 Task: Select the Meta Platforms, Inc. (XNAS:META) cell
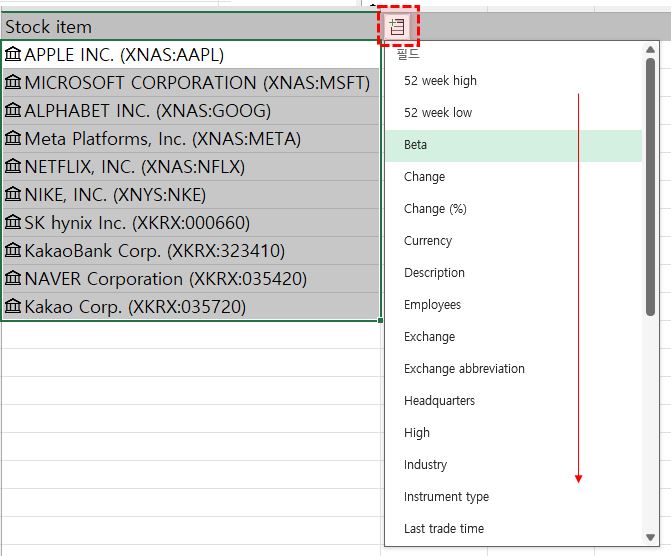(x=191, y=138)
